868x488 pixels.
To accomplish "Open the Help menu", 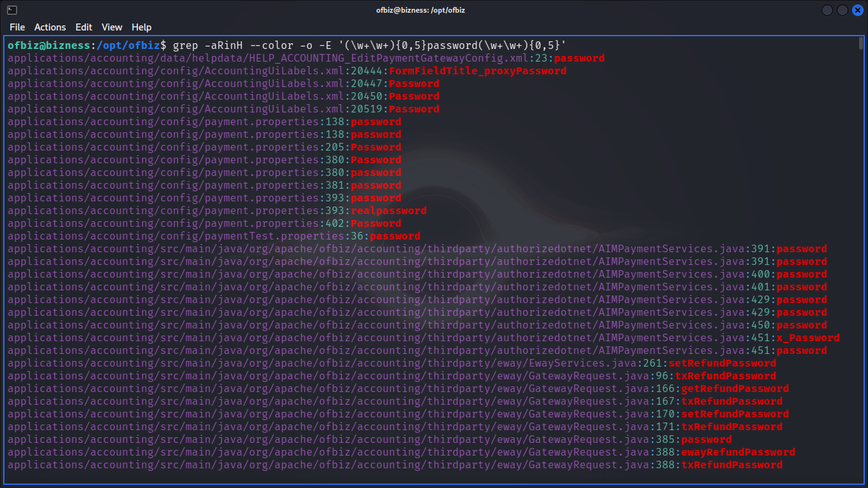I will click(142, 27).
